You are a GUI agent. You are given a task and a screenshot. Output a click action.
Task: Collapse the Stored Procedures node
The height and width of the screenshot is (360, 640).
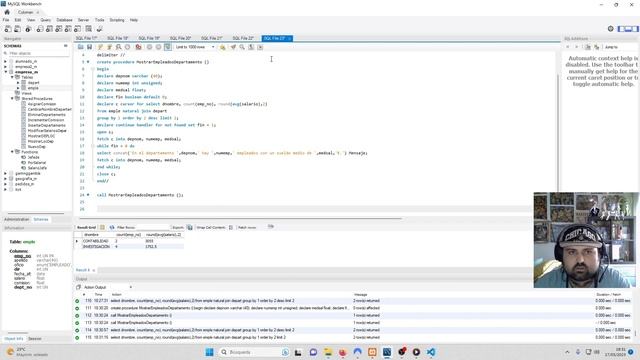[x=12, y=98]
